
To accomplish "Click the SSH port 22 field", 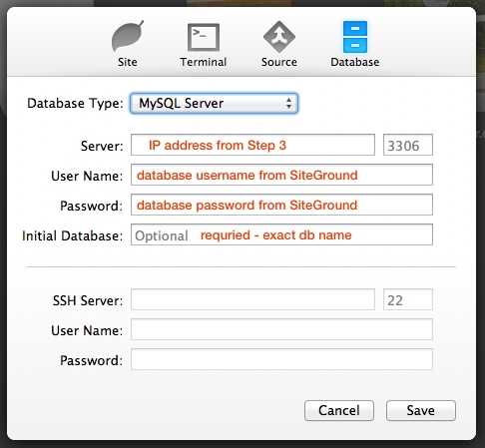I will click(408, 299).
